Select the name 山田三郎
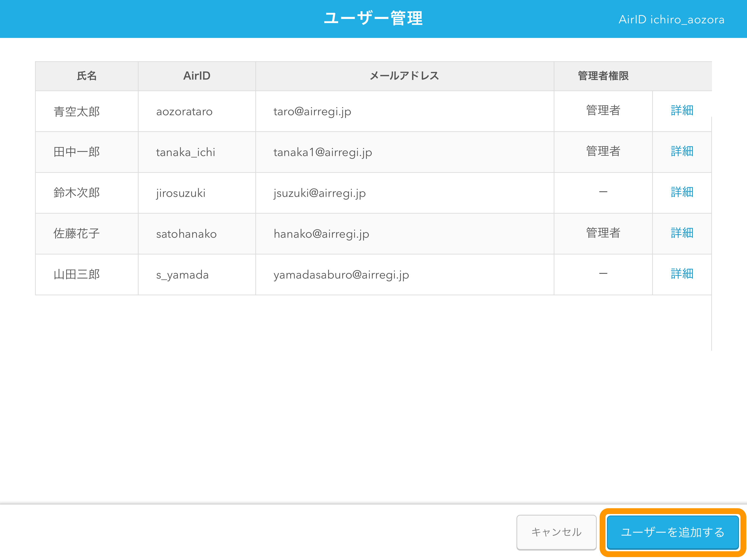 [x=77, y=275]
